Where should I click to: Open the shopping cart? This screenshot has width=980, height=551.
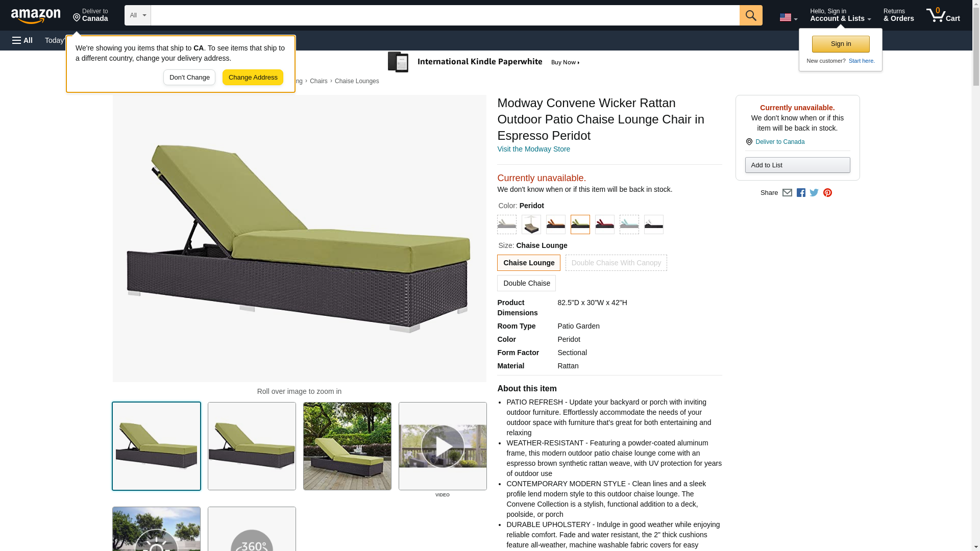(943, 15)
